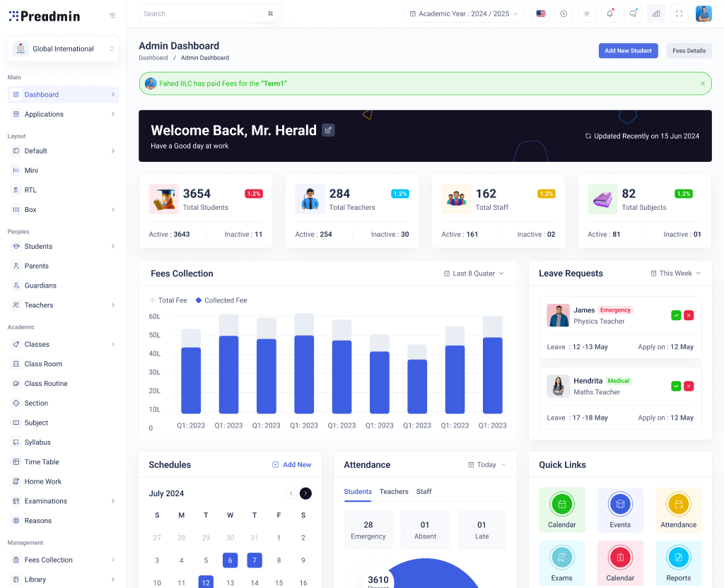Open the Academic Year 2024/2025 dropdown
Viewport: 724px width, 588px height.
tap(463, 13)
